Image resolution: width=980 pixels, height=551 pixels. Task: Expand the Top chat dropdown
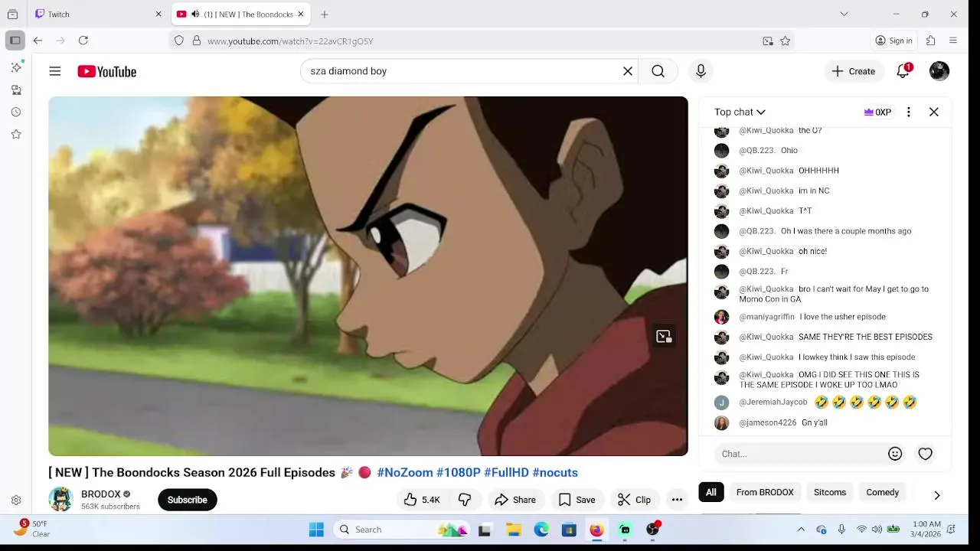pos(740,112)
